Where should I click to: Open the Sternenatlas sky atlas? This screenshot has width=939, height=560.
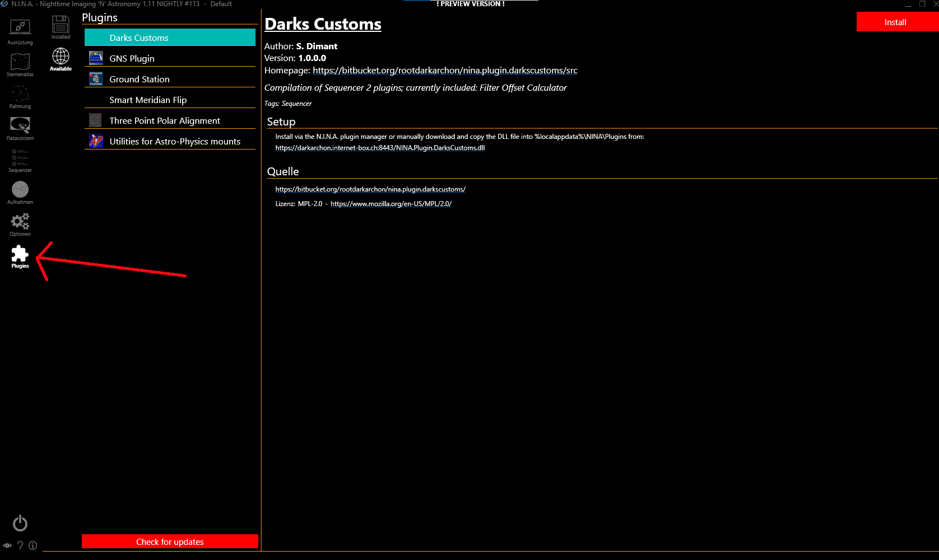tap(20, 64)
